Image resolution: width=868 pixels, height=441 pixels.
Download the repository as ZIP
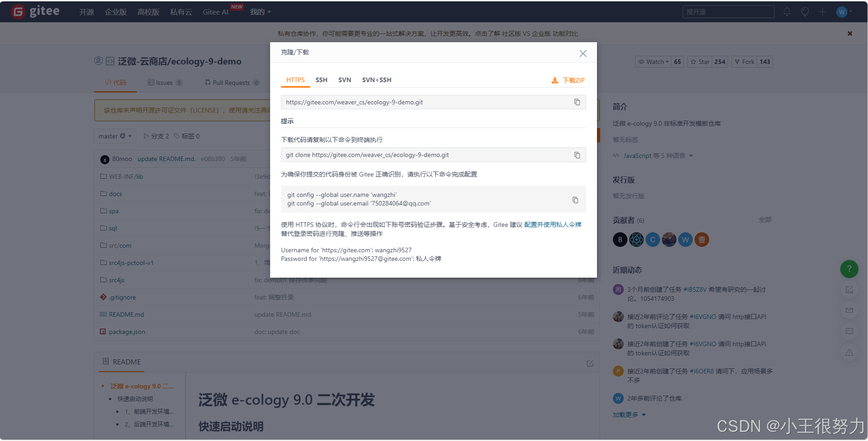click(x=568, y=80)
